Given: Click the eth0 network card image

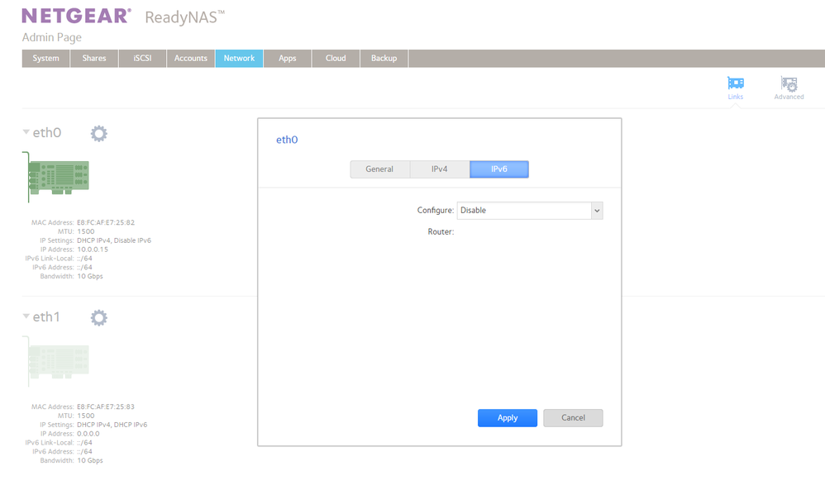Looking at the screenshot, I should click(x=56, y=177).
